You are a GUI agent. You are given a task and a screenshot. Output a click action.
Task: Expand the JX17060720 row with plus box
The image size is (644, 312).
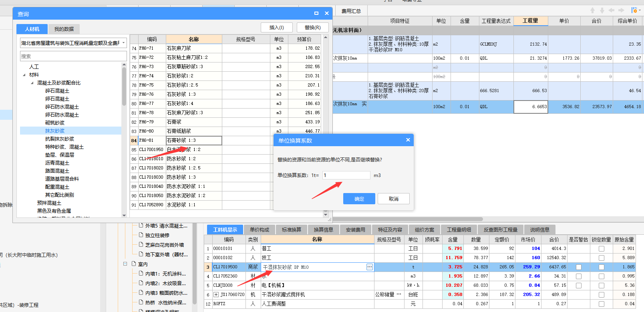(x=216, y=295)
